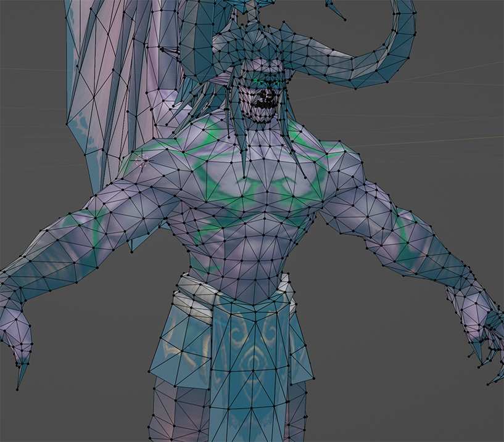Click the red-white 3D cursor on the shoulder

click(x=143, y=160)
